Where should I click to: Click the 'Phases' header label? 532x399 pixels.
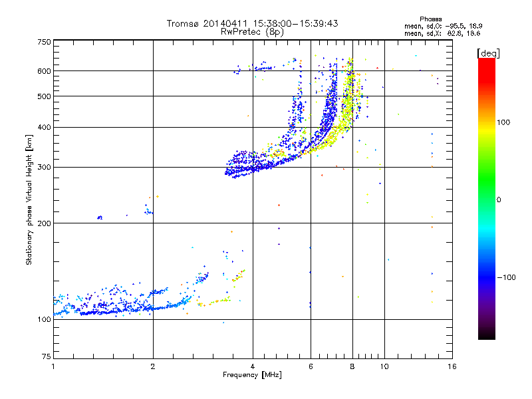(430, 19)
